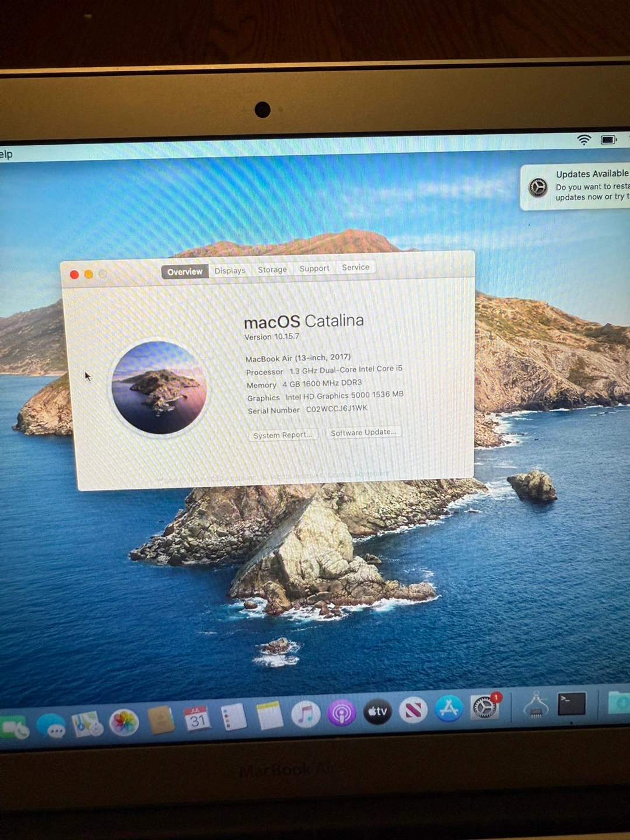Launch Reminders from the Dock
The image size is (630, 840).
pyautogui.click(x=234, y=717)
